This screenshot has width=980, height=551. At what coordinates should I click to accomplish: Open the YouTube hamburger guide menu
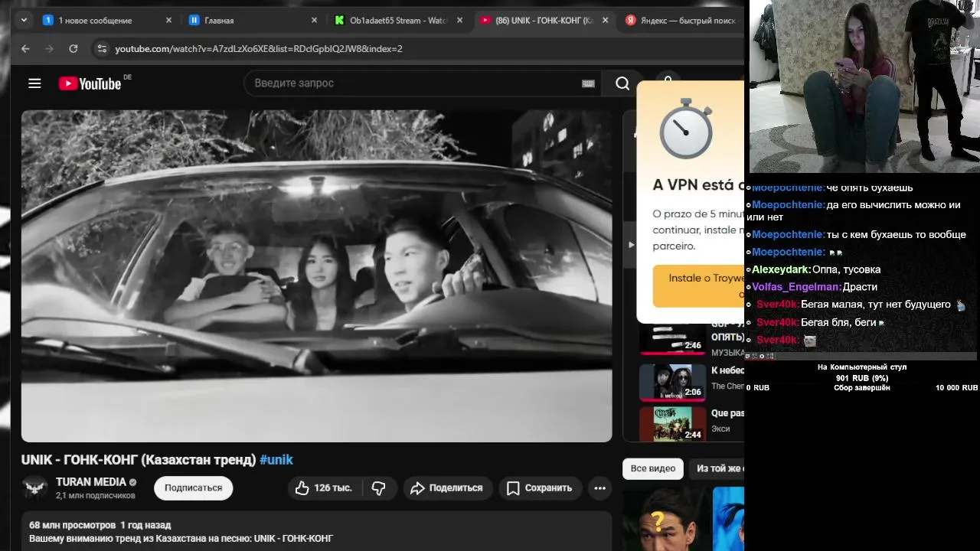coord(34,83)
